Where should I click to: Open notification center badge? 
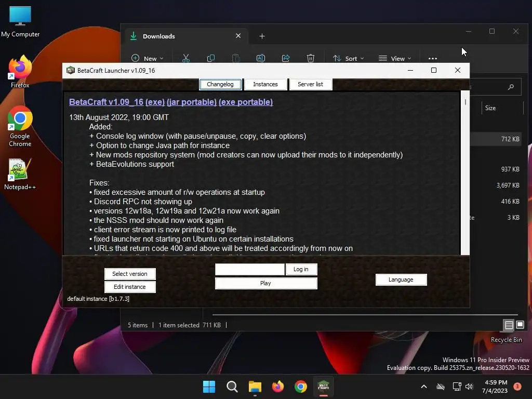[x=517, y=387]
